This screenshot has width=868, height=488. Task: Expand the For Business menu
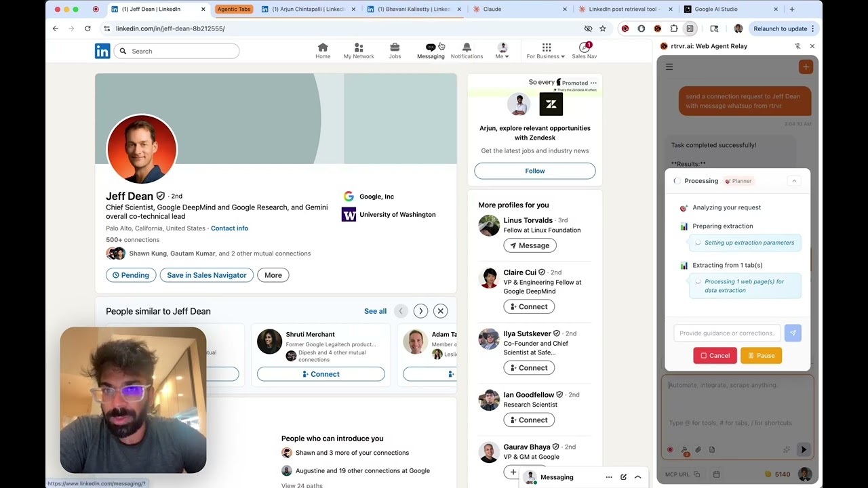(x=546, y=51)
